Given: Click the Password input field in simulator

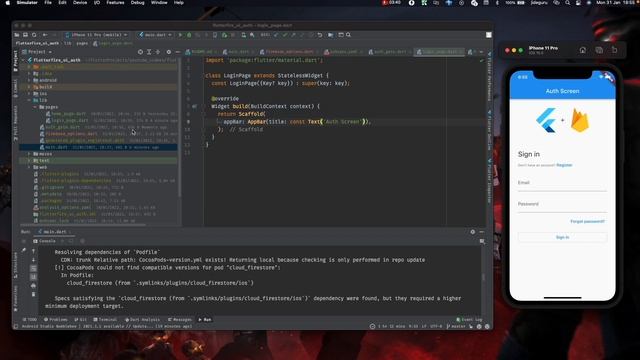Looking at the screenshot, I should tap(562, 205).
